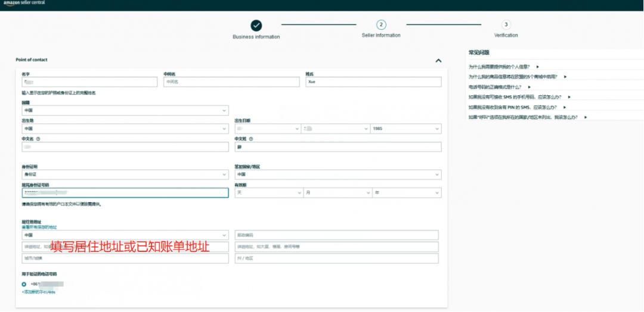Open the 国籍 country dropdown
The width and height of the screenshot is (644, 312).
coord(125,111)
